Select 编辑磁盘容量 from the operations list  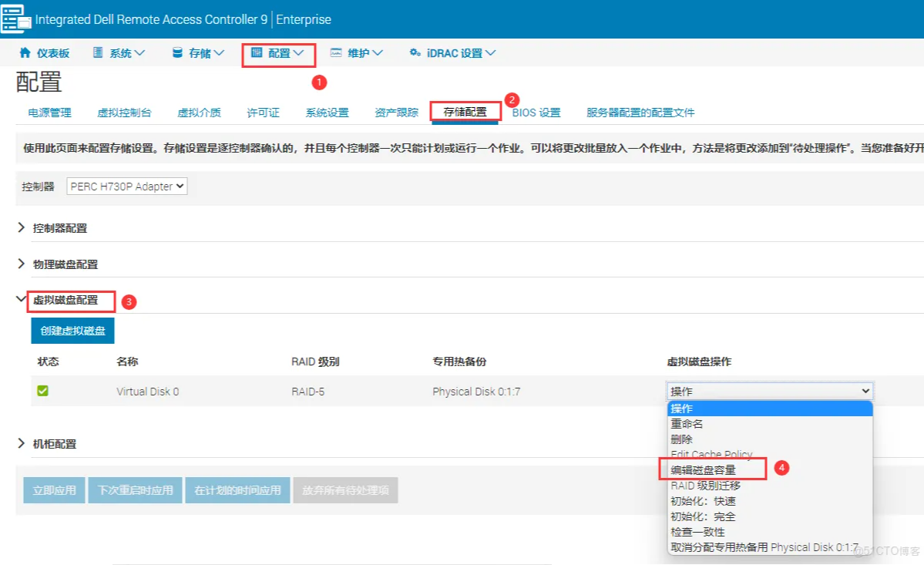click(703, 470)
